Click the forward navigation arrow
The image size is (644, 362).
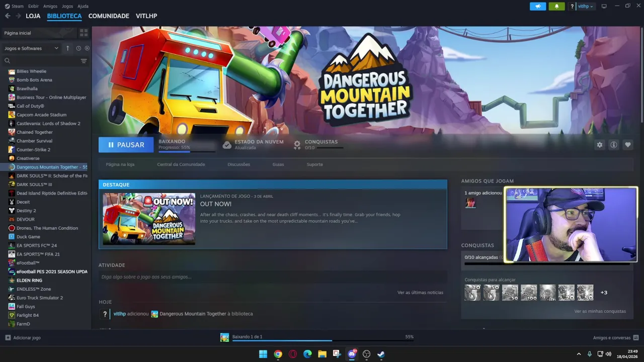(18, 16)
